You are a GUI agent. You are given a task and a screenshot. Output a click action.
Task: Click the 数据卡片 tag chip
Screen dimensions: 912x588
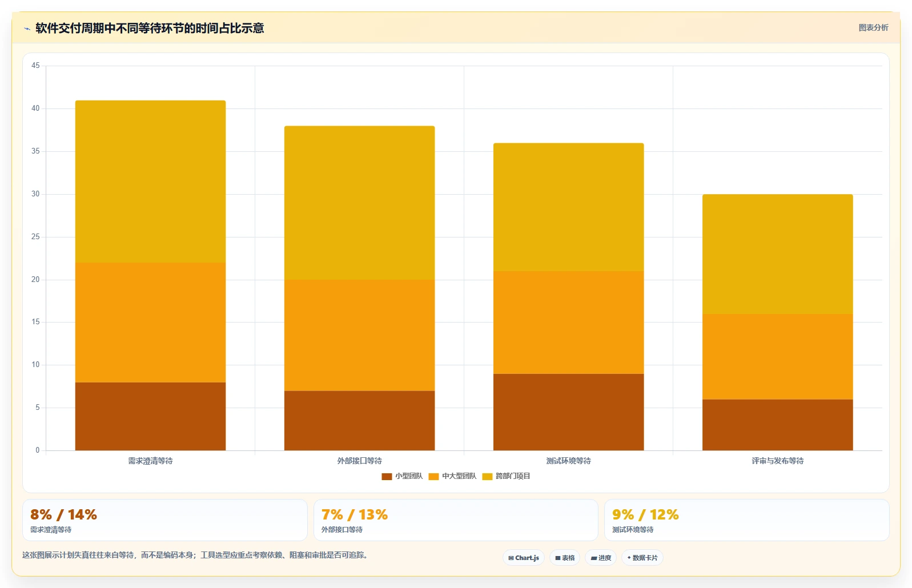click(642, 558)
